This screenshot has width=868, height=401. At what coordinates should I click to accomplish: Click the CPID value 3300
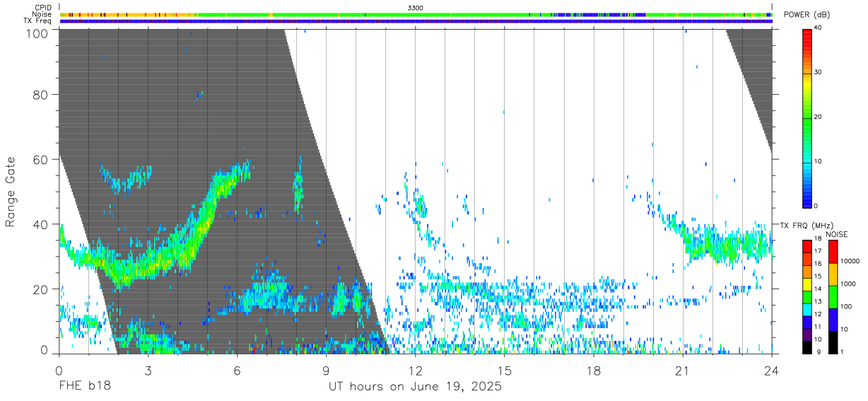[x=416, y=7]
